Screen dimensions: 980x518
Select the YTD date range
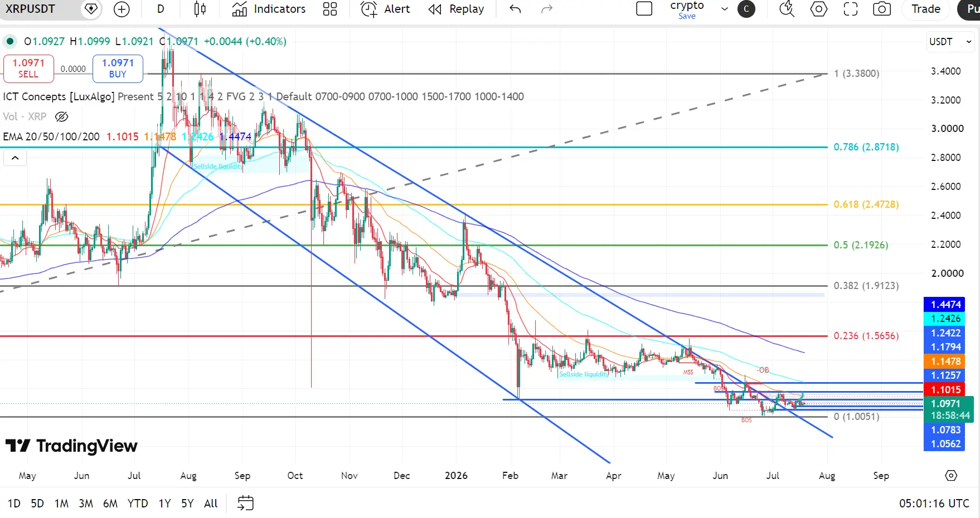[138, 504]
